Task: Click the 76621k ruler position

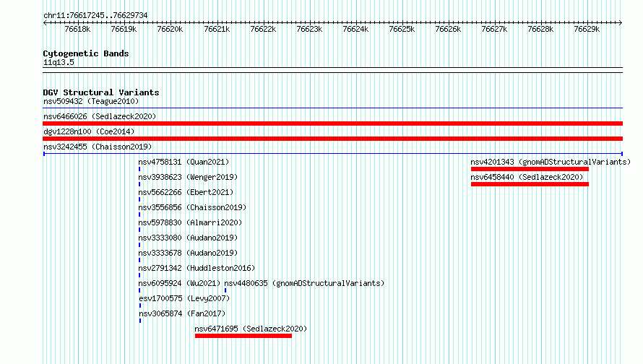Action: point(217,29)
